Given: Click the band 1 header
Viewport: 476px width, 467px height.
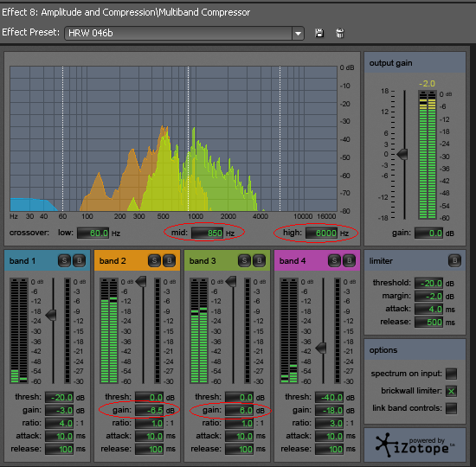Looking at the screenshot, I should [x=47, y=260].
